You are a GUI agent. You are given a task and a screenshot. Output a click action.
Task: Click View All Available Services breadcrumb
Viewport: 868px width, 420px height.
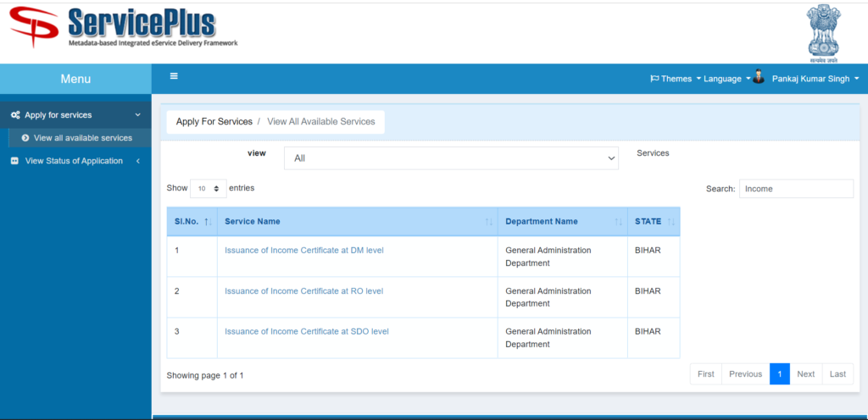(x=321, y=122)
